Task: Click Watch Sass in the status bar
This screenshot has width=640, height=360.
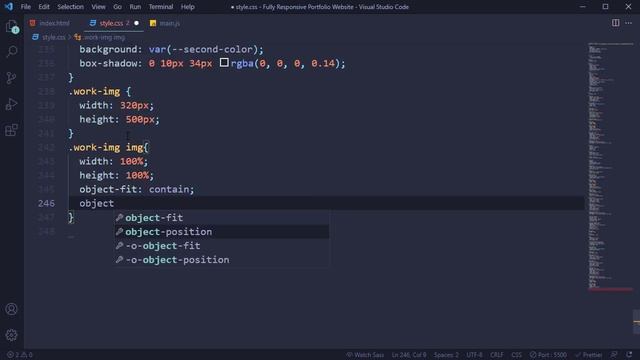Action: (365, 355)
